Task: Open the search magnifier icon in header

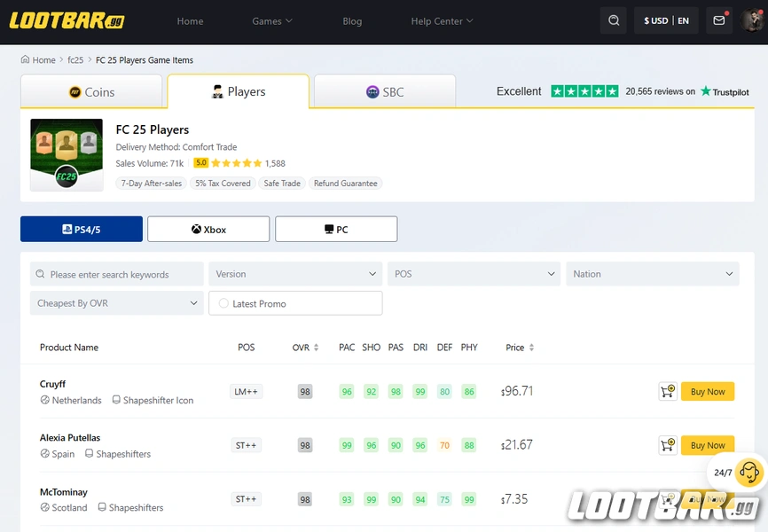Action: point(613,20)
